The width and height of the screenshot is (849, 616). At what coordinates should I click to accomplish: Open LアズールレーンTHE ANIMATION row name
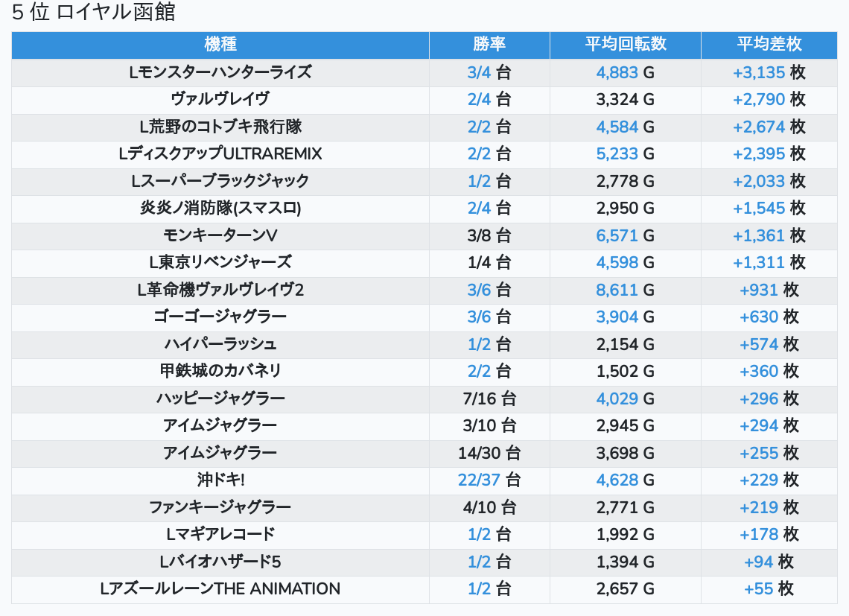tap(220, 588)
